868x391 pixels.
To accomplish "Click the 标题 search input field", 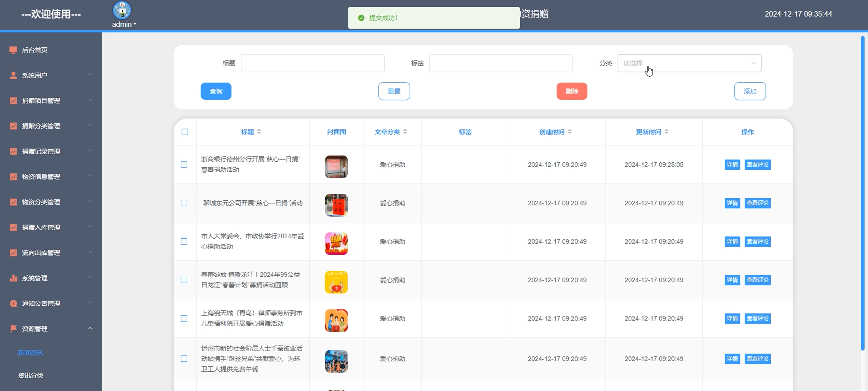I will tap(312, 63).
